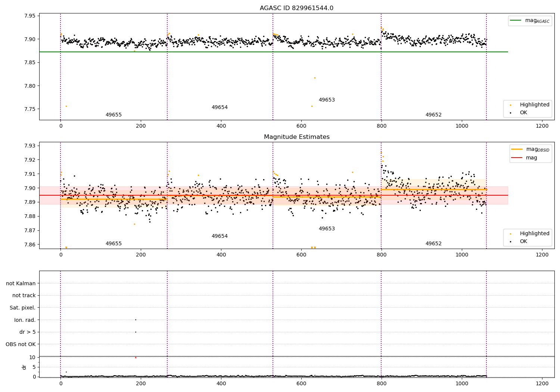Screen dimensions: 560x392
Task: Click the 7.92 y-axis tick label
Action: pos(29,160)
